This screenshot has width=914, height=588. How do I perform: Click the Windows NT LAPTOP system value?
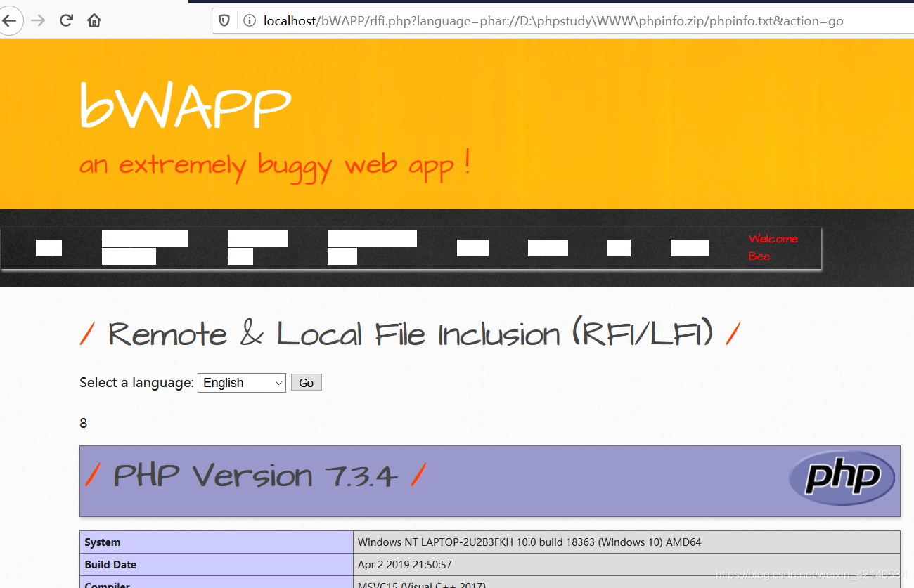pos(529,542)
